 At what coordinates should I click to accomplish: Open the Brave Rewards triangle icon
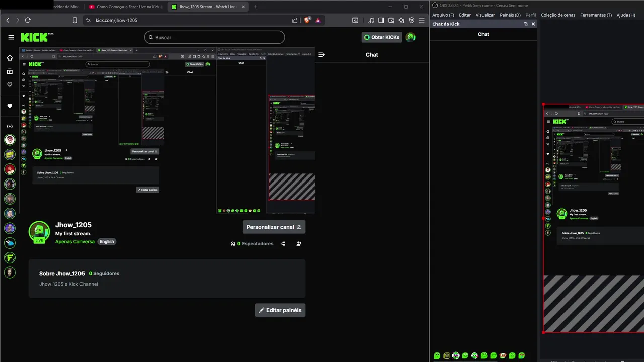318,20
